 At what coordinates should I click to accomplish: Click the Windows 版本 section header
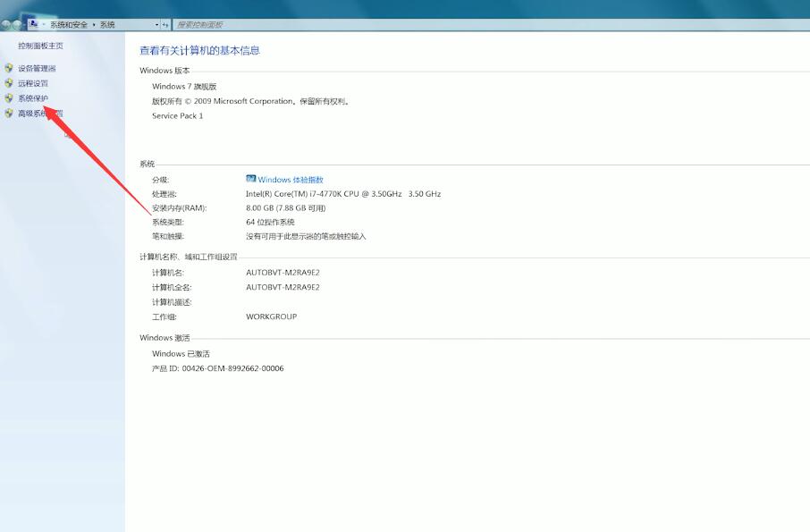(165, 71)
